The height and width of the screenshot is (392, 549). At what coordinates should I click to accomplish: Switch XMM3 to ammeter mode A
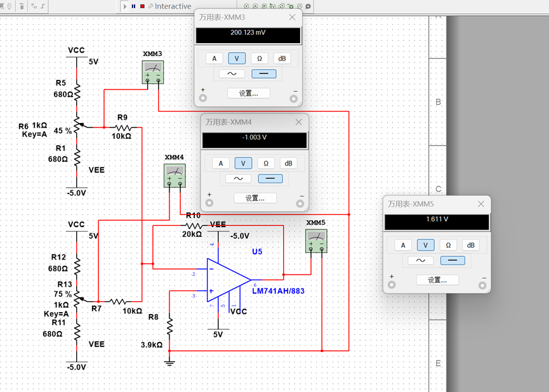point(215,58)
